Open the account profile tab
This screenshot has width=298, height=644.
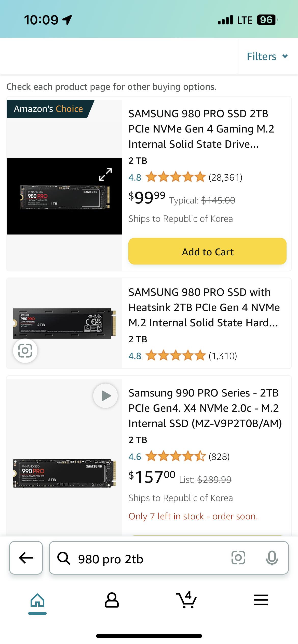112,600
